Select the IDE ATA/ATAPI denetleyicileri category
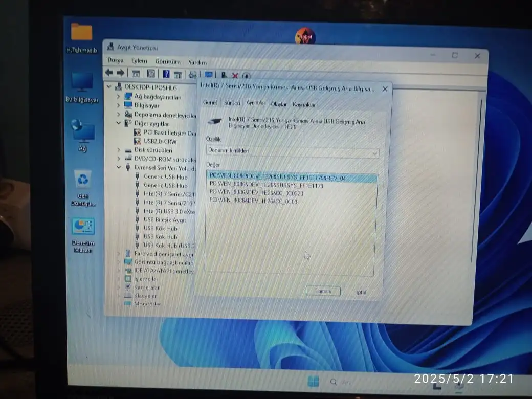 (x=164, y=271)
